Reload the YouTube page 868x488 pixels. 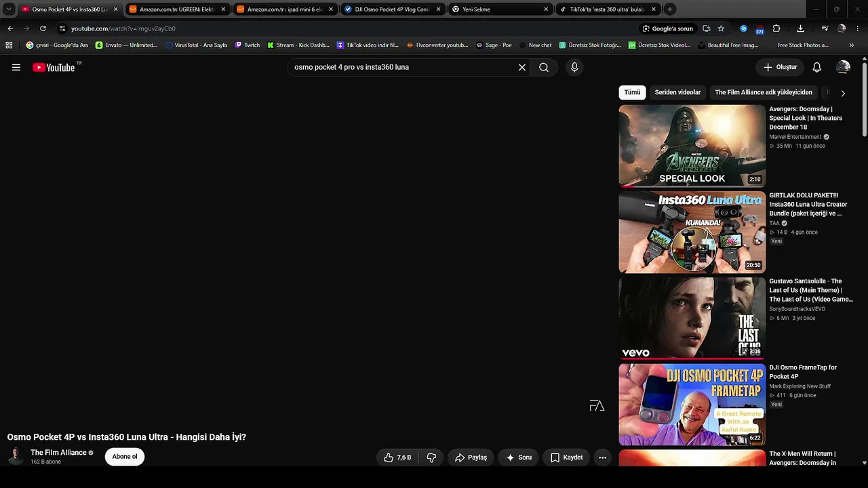(43, 28)
